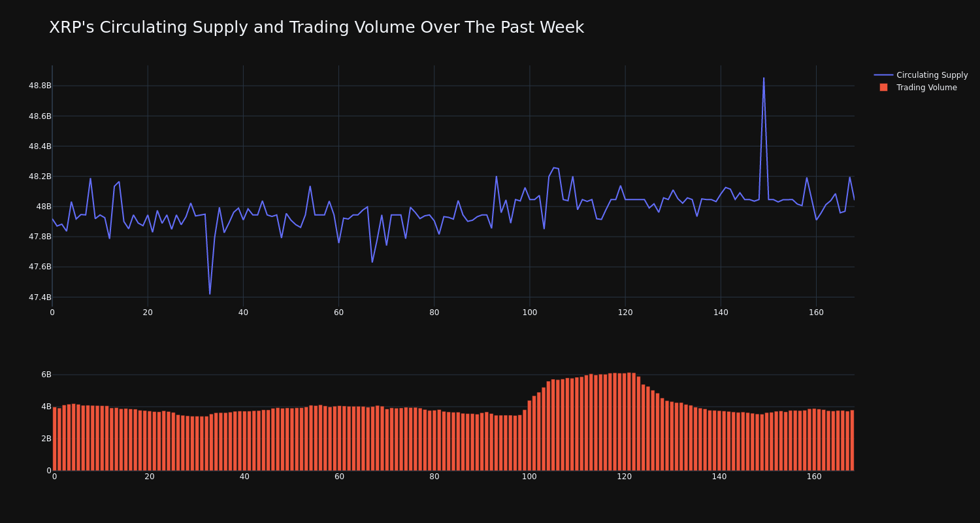
Task: Click the 20 x-axis tick of supply chart
Action: pos(148,312)
